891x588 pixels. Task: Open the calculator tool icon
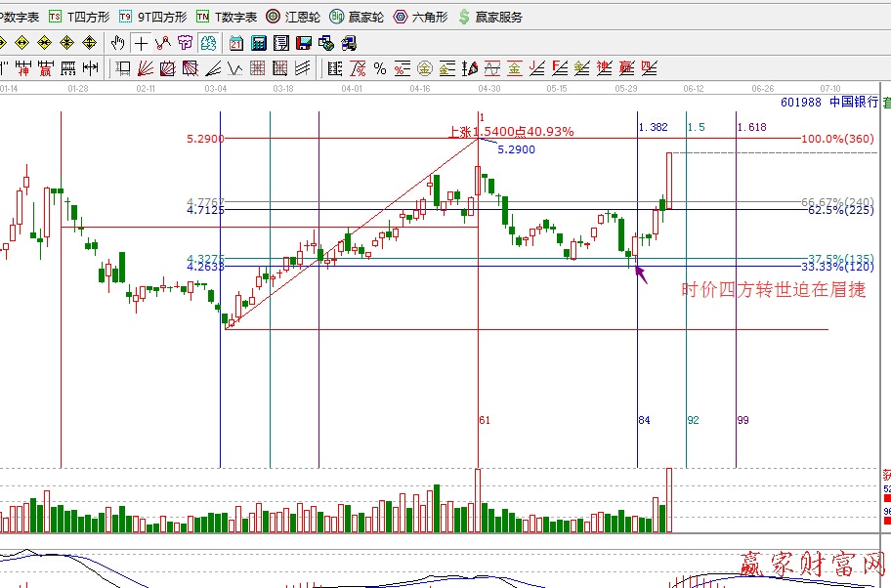tap(259, 43)
